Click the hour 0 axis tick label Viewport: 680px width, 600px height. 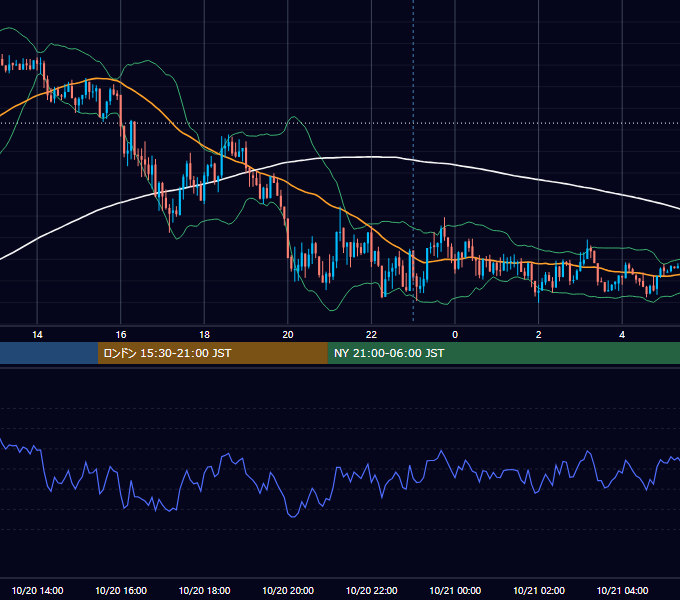pos(455,335)
